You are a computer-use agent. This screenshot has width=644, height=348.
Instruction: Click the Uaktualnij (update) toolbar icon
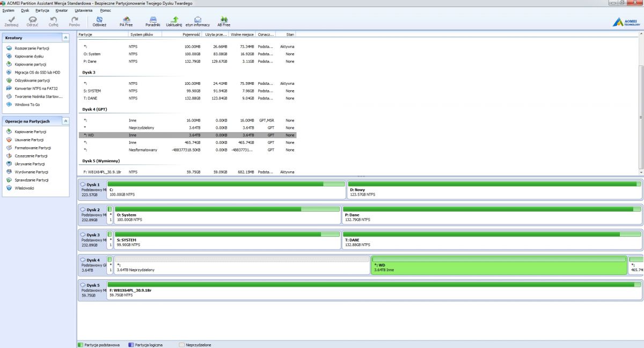coord(174,21)
